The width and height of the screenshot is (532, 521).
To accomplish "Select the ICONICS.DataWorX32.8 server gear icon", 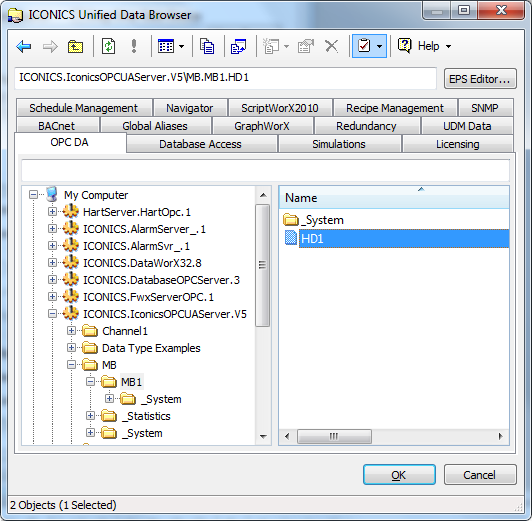I will pyautogui.click(x=71, y=263).
